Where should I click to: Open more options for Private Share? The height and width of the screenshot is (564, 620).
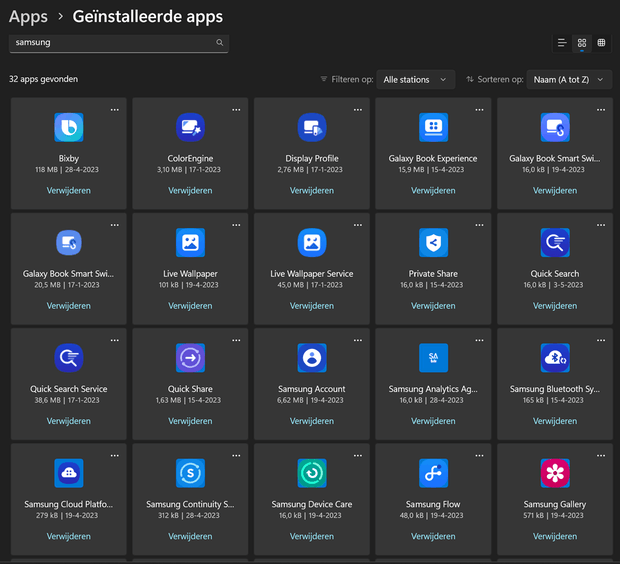pyautogui.click(x=479, y=225)
